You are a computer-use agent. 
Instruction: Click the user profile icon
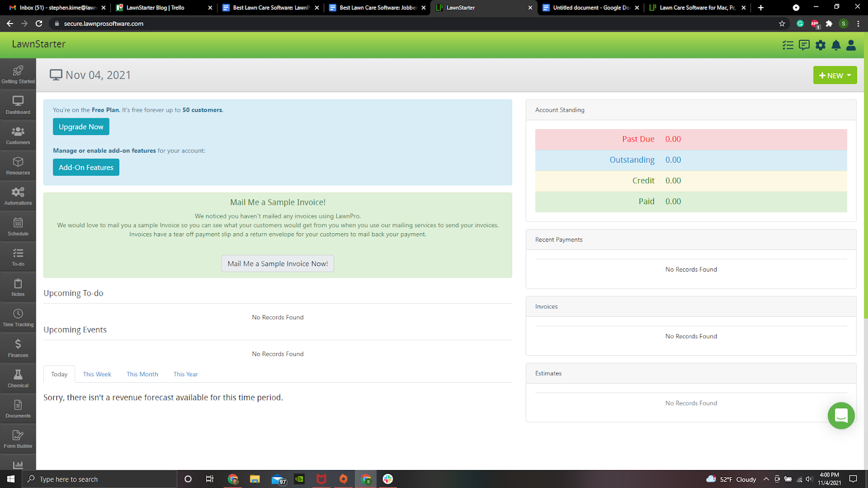(851, 46)
